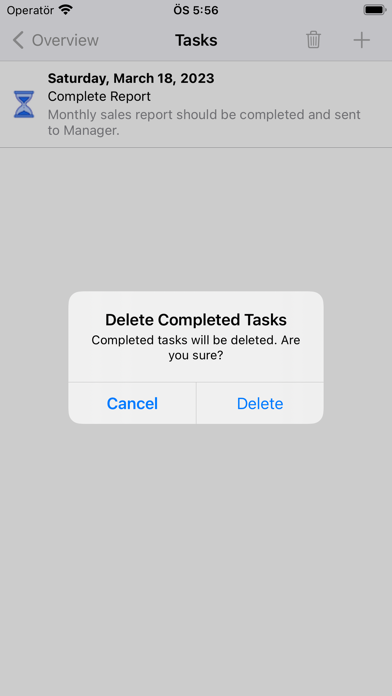Tap the Monthly sales report description text
The height and width of the screenshot is (696, 392).
[204, 123]
